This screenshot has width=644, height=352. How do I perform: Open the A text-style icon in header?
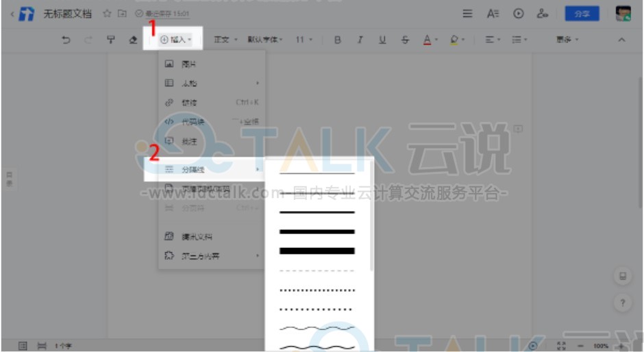(493, 14)
